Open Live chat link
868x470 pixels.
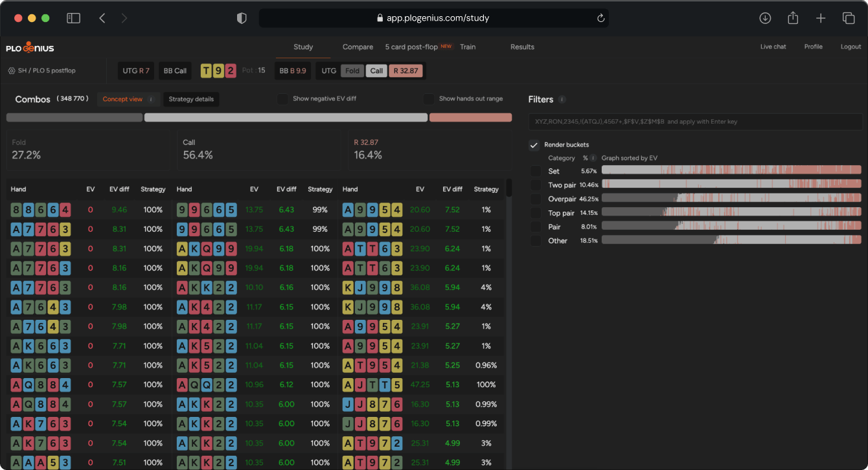(773, 47)
